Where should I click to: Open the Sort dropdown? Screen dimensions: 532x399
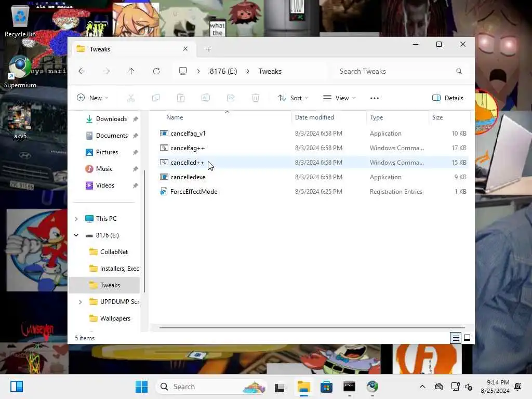click(293, 98)
